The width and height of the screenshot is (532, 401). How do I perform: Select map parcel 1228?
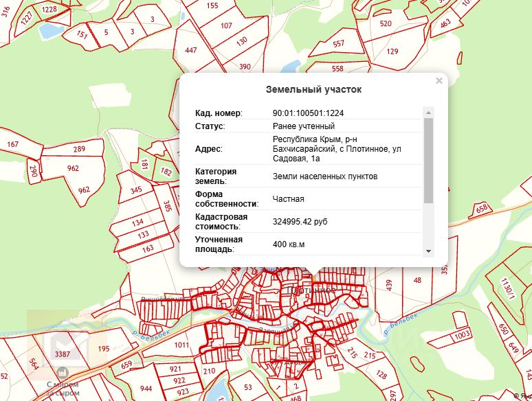(x=49, y=9)
